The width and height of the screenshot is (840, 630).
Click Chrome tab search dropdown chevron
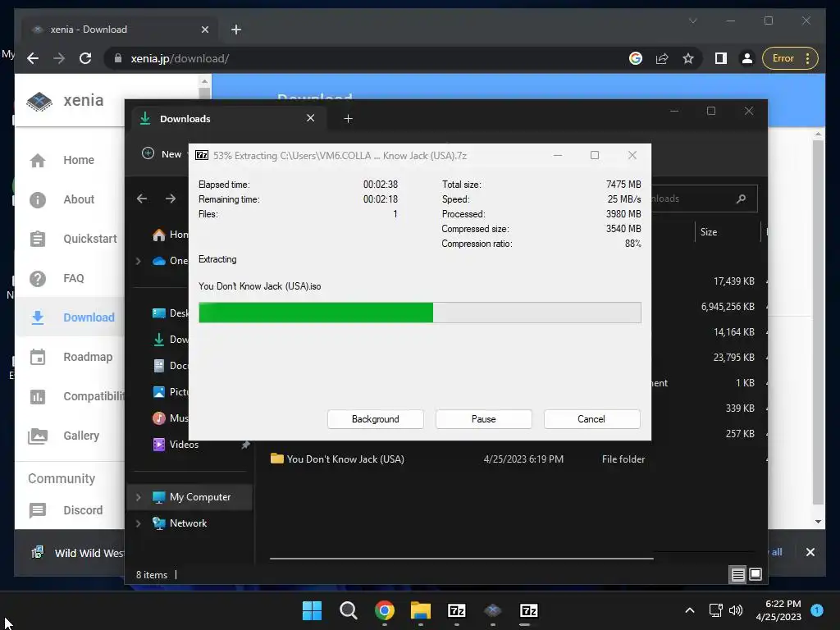(692, 21)
